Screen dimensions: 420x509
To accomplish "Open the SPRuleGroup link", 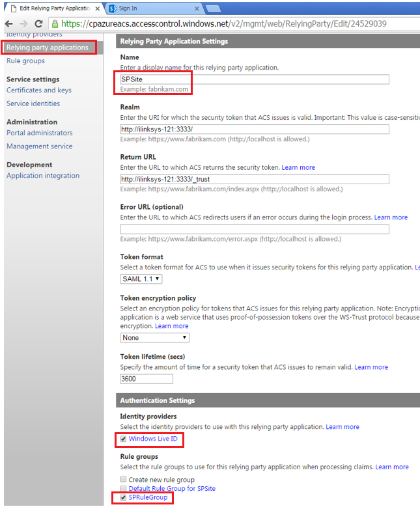I will tap(148, 497).
